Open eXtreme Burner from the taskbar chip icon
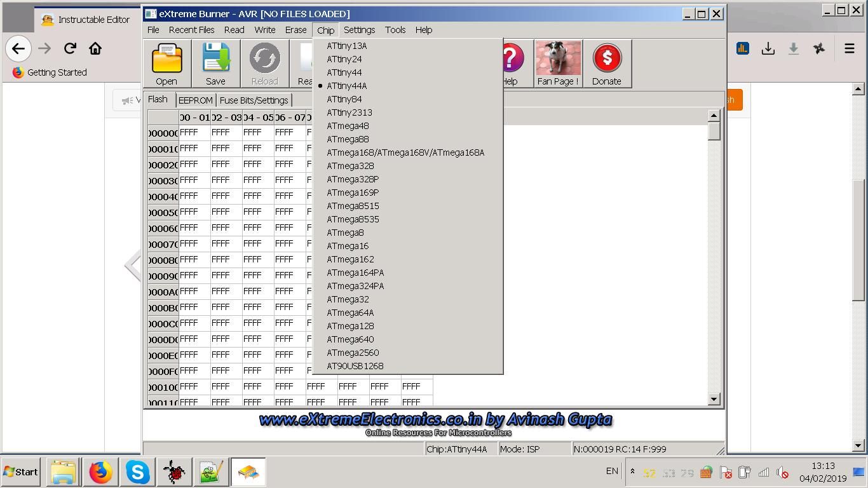The width and height of the screenshot is (868, 488). (248, 471)
